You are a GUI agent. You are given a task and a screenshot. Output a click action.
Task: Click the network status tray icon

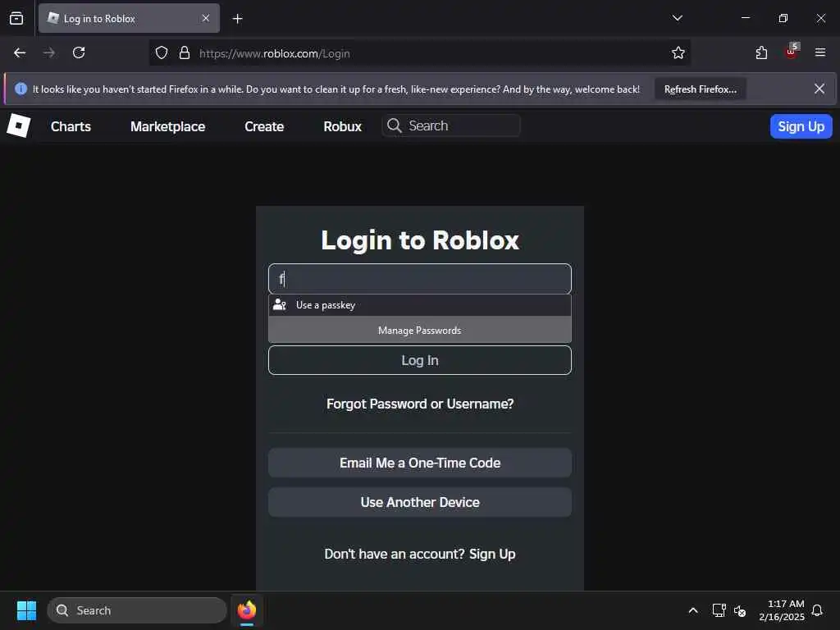click(x=719, y=610)
